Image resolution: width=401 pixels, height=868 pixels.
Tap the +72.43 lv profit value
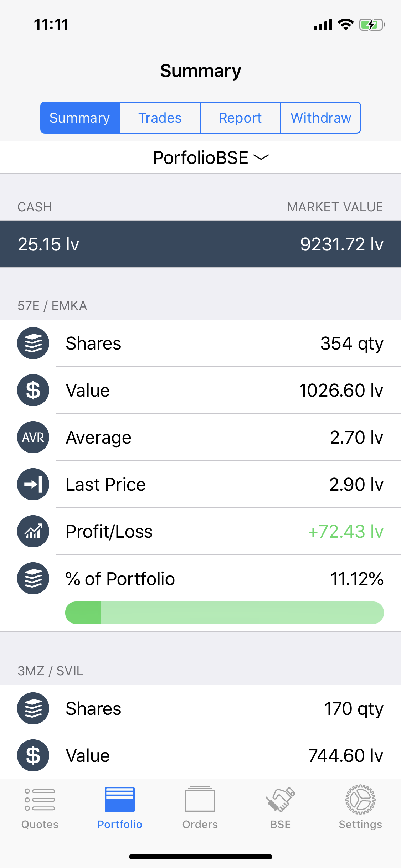pyautogui.click(x=345, y=531)
